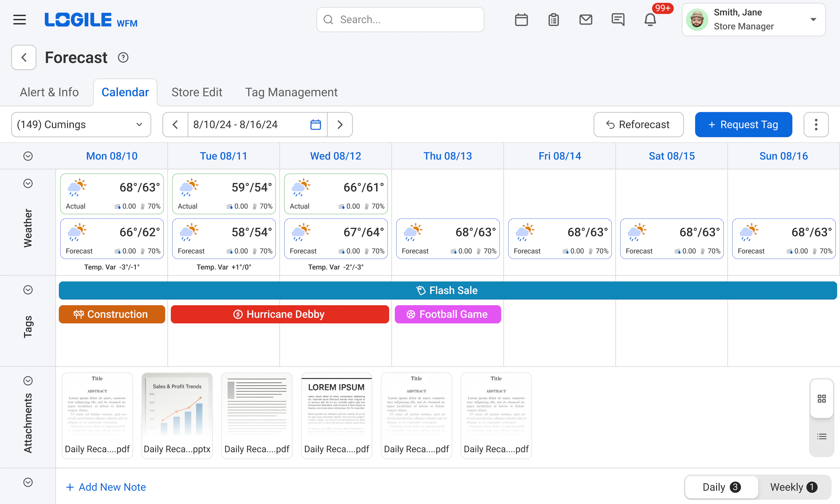
Task: Open the Thu 08/13 day header
Action: [x=448, y=156]
